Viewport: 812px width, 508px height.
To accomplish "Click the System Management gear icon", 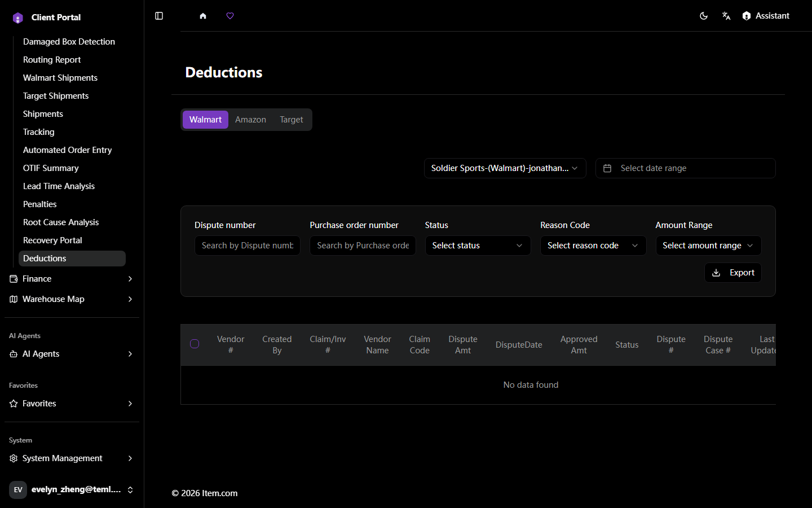I will point(14,458).
